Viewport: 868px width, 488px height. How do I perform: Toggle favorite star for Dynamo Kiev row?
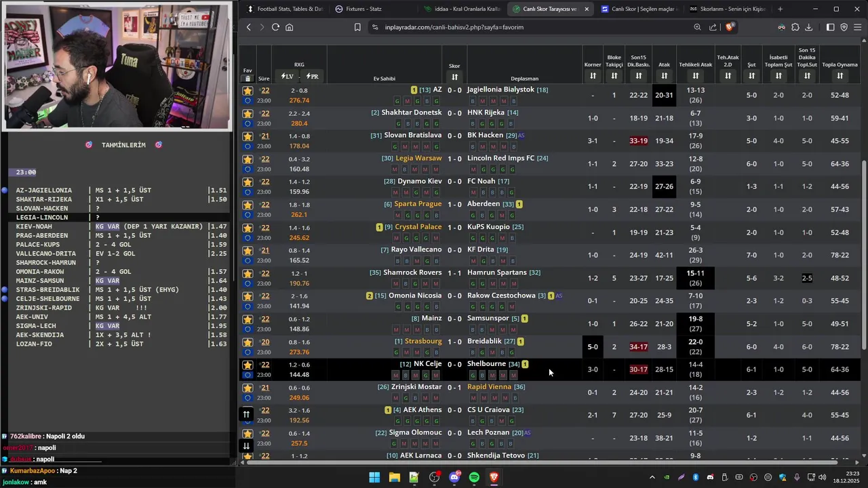(x=248, y=182)
